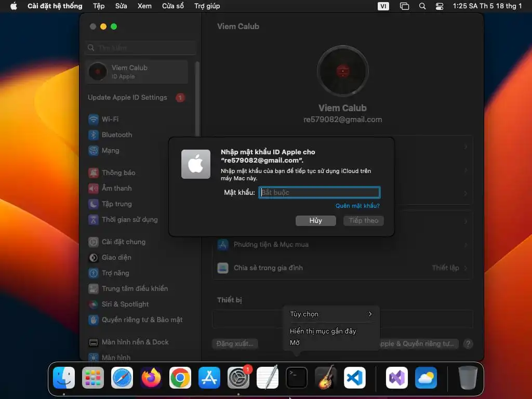Screen dimensions: 532x399
Task: Open the Sửa menu
Action: coord(121,6)
